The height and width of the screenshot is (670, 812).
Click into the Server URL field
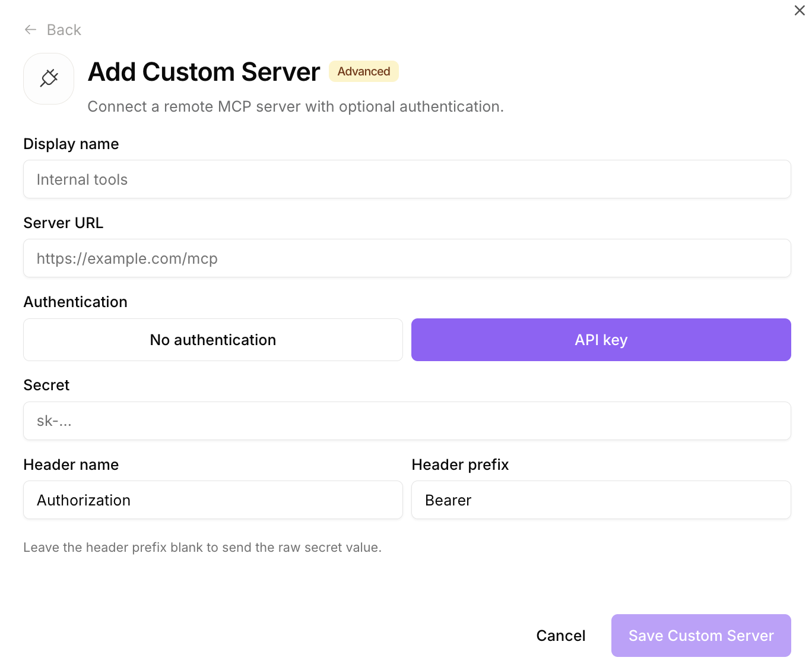(x=407, y=258)
